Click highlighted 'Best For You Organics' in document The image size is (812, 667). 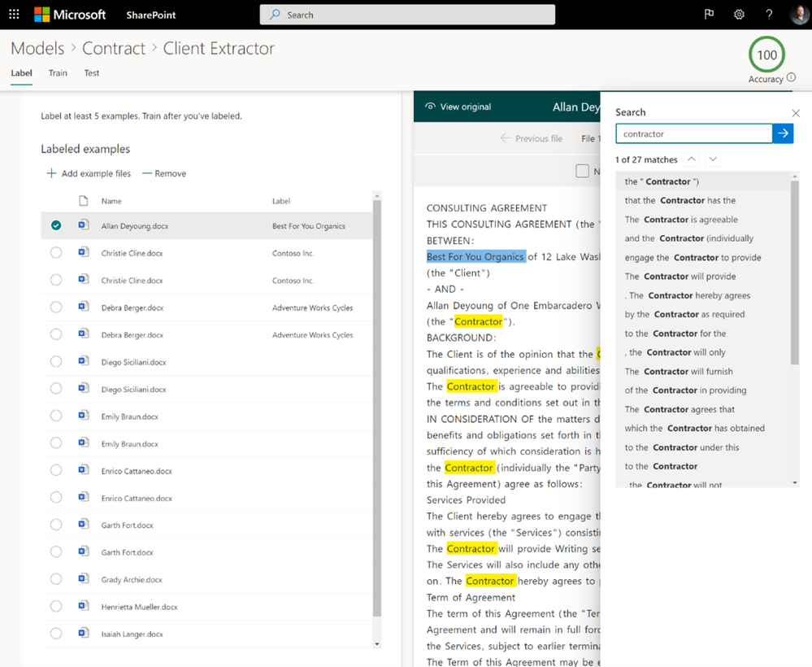(x=475, y=256)
